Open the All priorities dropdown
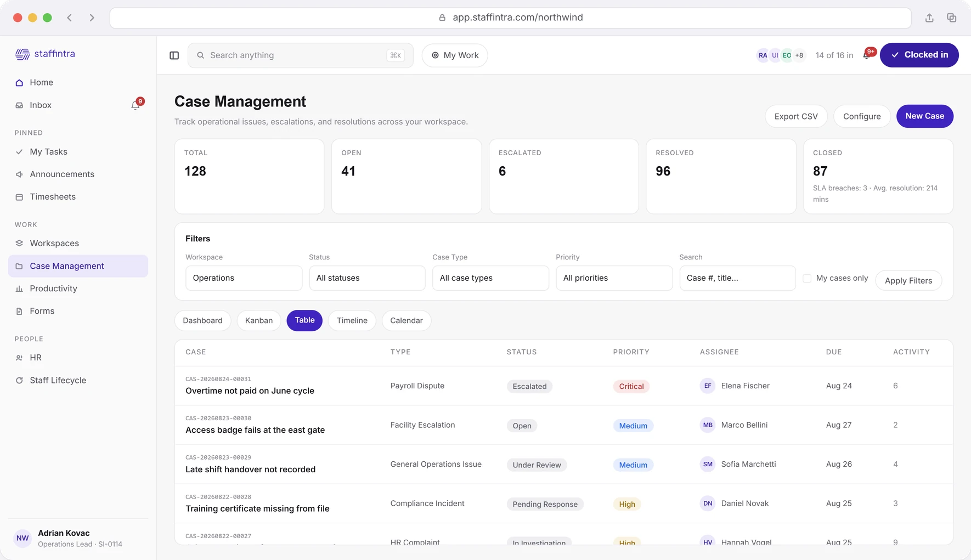The width and height of the screenshot is (971, 560). tap(614, 278)
